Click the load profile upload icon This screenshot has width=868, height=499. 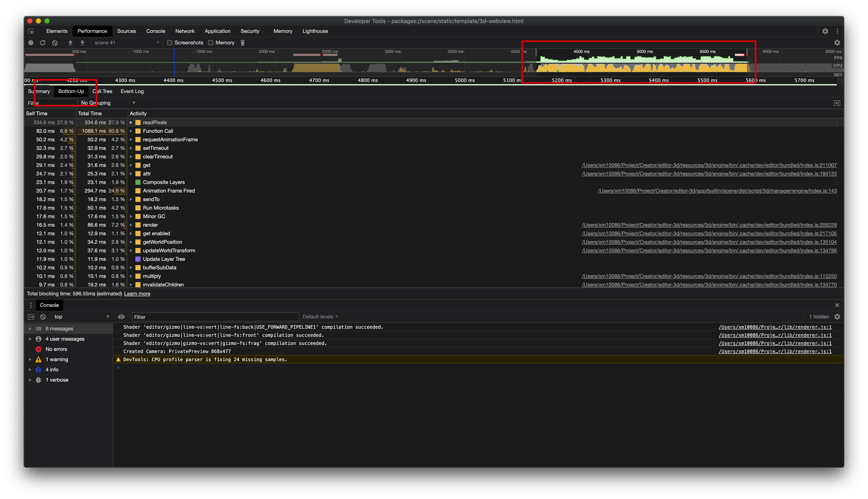70,43
